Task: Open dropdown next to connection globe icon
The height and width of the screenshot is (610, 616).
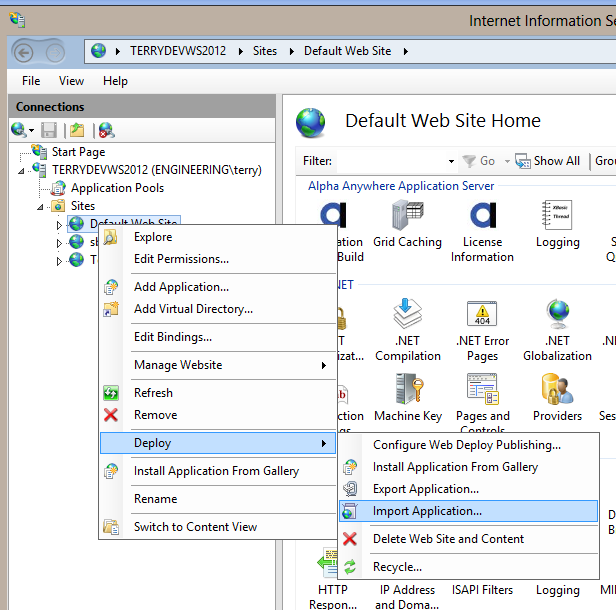Action: (x=31, y=130)
